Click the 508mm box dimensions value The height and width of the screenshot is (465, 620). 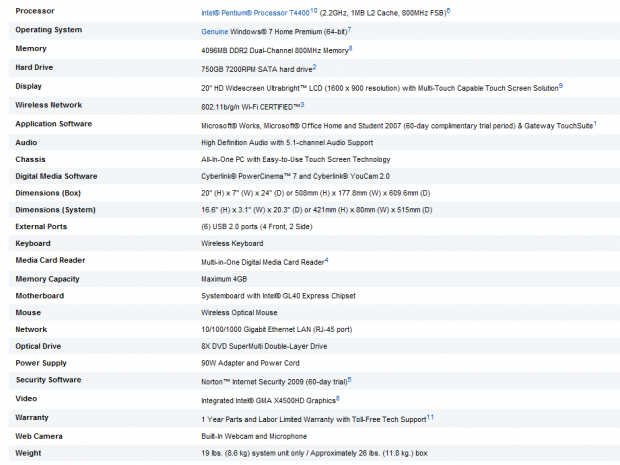coord(316,193)
